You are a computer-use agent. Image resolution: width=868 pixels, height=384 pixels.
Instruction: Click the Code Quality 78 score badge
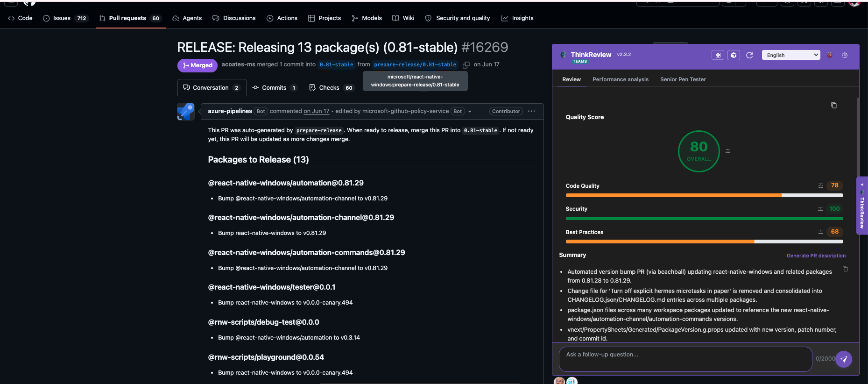834,185
